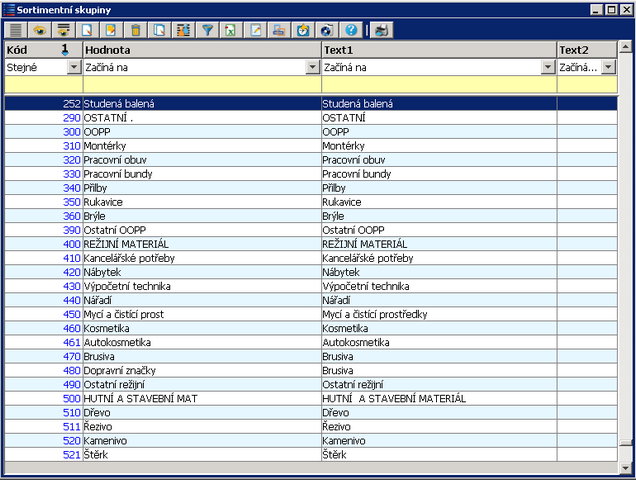Click the new blank document icon
The image size is (636, 480).
(88, 30)
